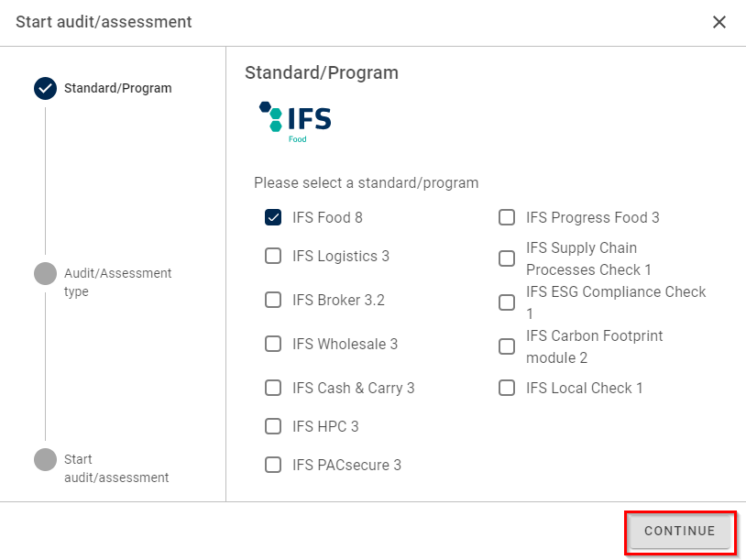This screenshot has width=746, height=560.
Task: Enable IFS Carbon Footprint module 2 checkbox
Action: pyautogui.click(x=507, y=346)
